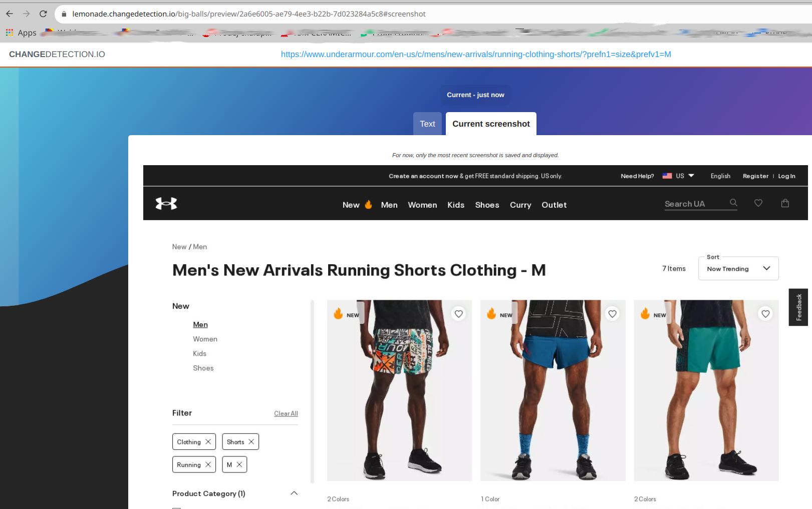The image size is (812, 509).
Task: Open the Men menu in navigation
Action: point(389,205)
